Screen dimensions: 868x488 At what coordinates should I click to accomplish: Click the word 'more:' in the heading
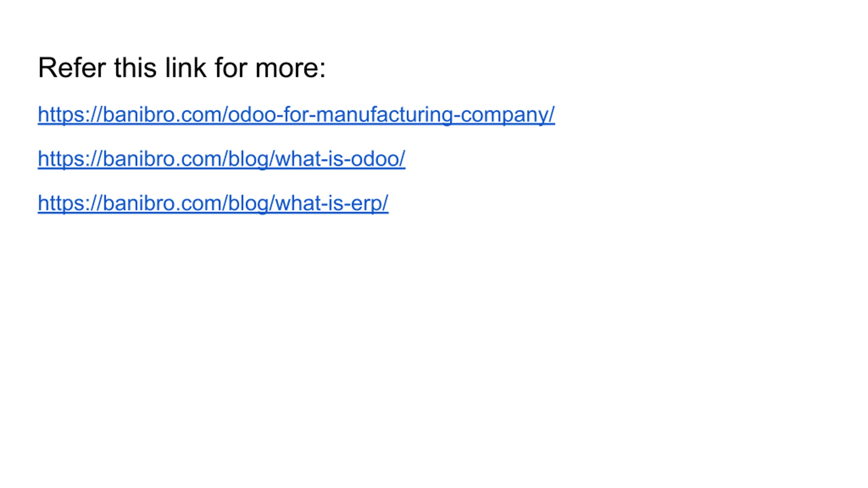click(291, 67)
